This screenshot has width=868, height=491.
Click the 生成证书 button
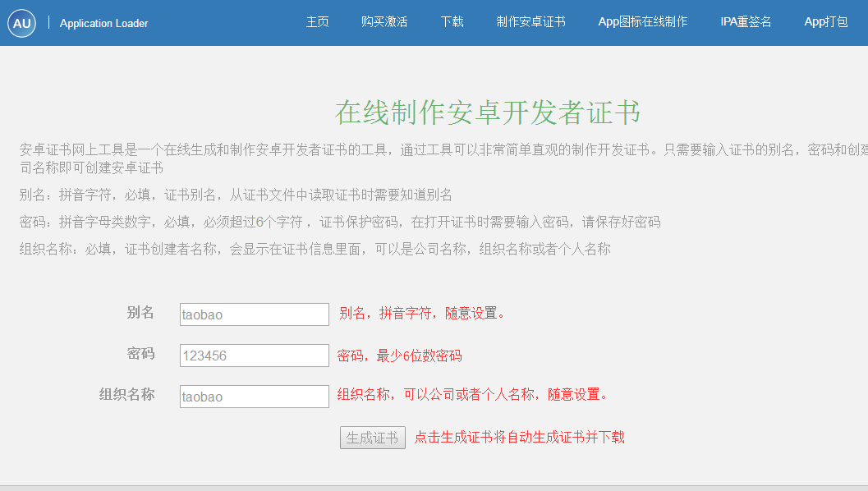point(373,438)
